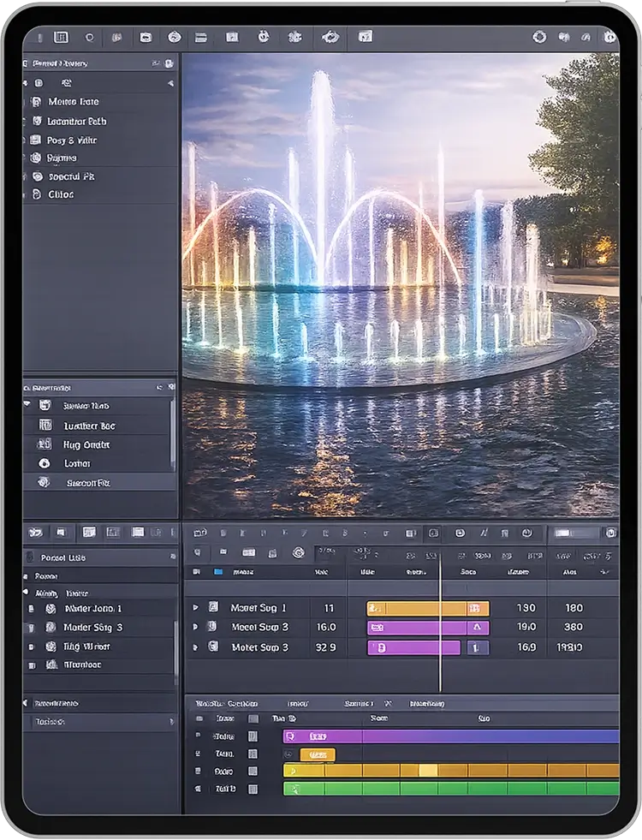Image resolution: width=642 pixels, height=840 pixels.
Task: Toggle the square checkbox on 'Tar B' track
Action: click(253, 789)
